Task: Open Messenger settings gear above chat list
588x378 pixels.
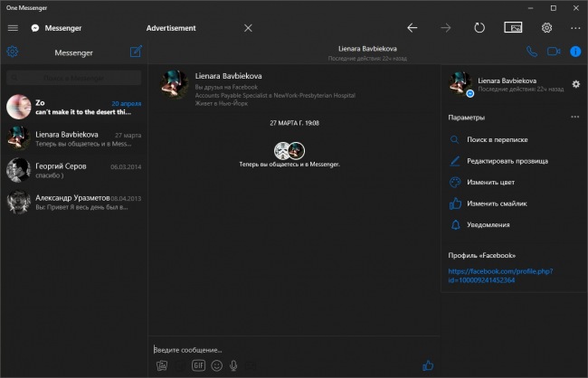Action: [13, 52]
